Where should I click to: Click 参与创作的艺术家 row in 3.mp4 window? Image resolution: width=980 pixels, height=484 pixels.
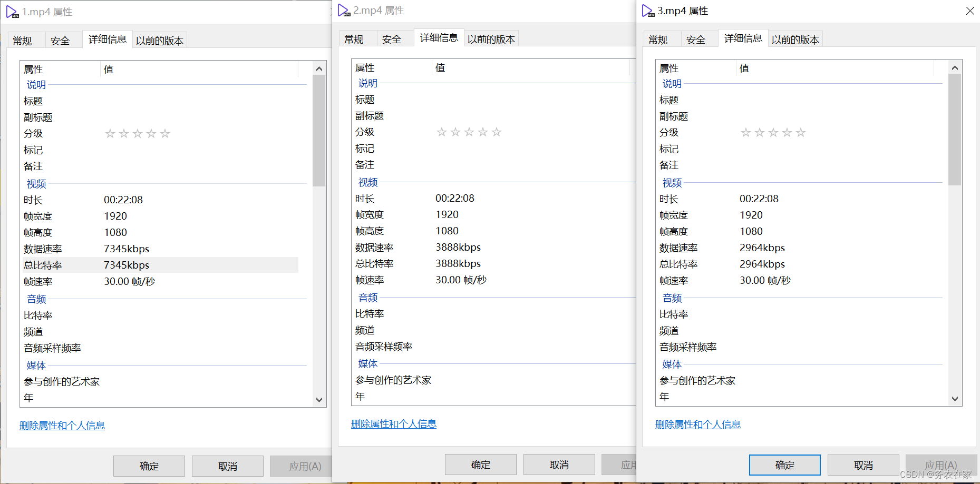[795, 380]
